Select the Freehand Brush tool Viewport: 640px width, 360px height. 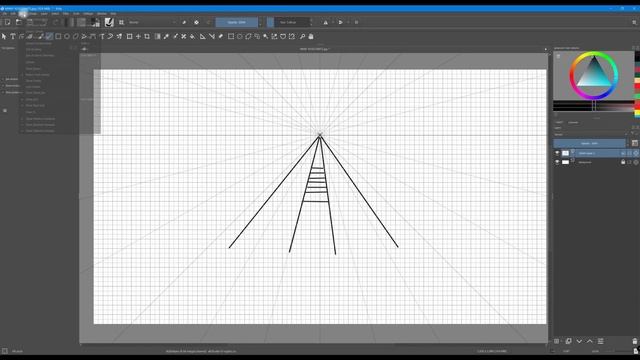[x=40, y=36]
